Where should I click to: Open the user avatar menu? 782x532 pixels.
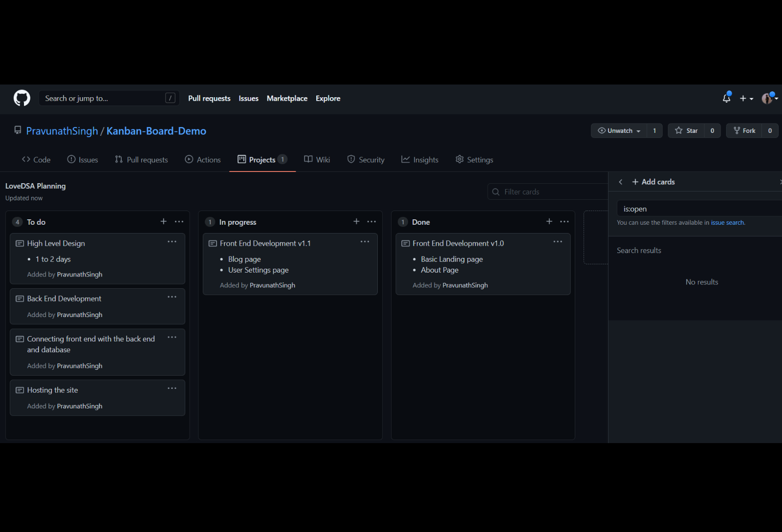(769, 98)
